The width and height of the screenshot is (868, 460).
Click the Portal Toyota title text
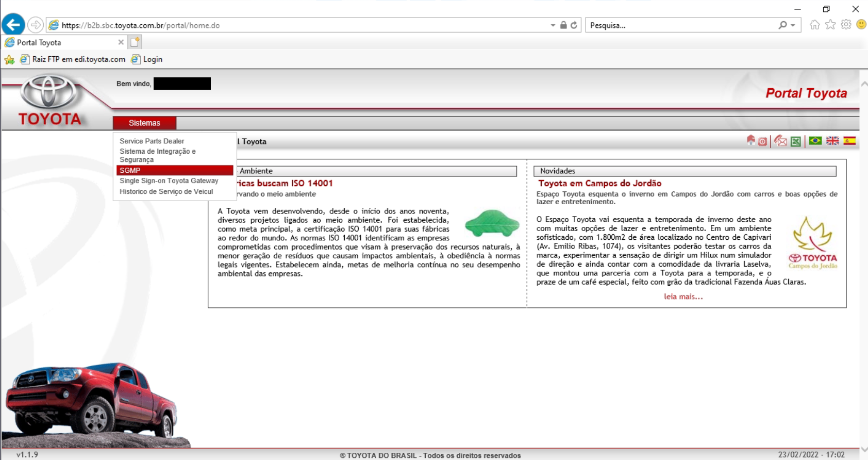pyautogui.click(x=806, y=93)
